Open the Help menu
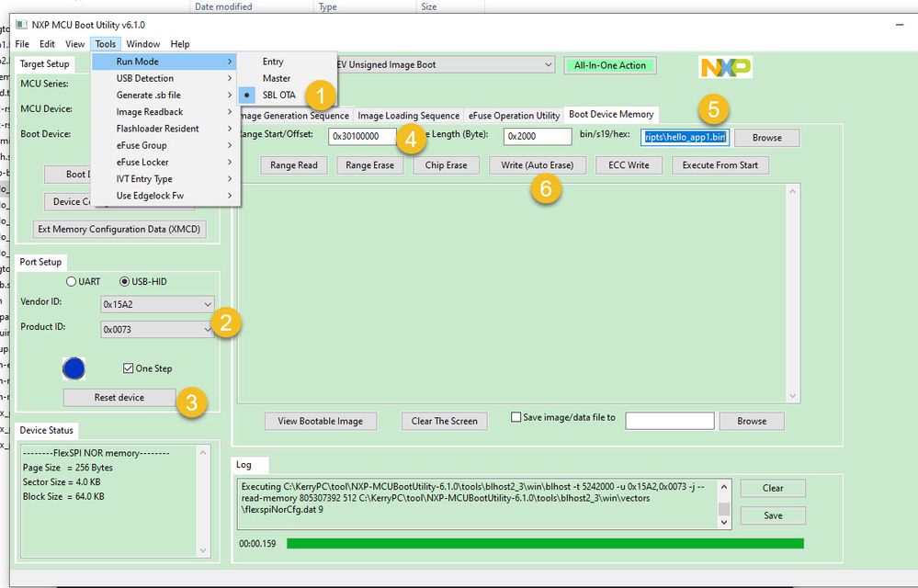The height and width of the screenshot is (588, 918). [180, 44]
